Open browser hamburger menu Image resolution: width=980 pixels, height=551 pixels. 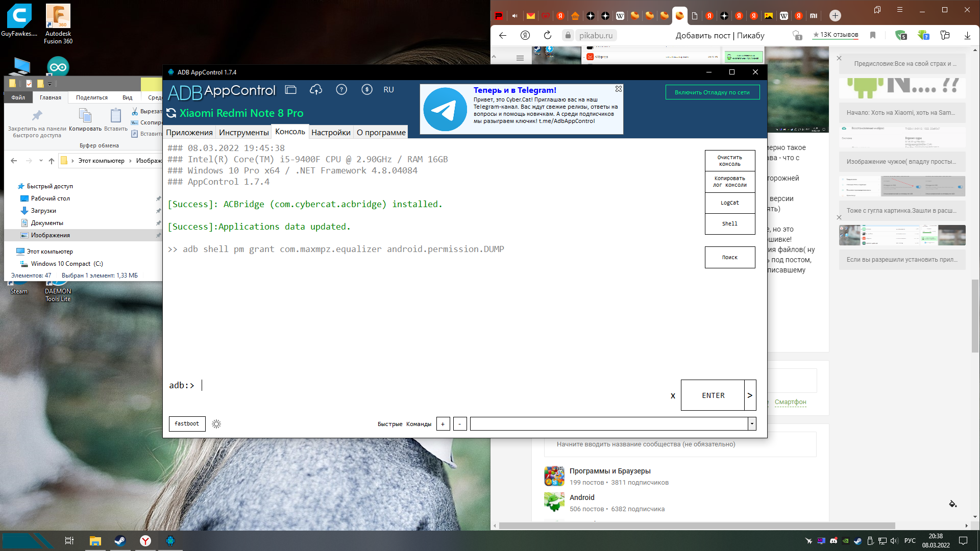pos(900,9)
